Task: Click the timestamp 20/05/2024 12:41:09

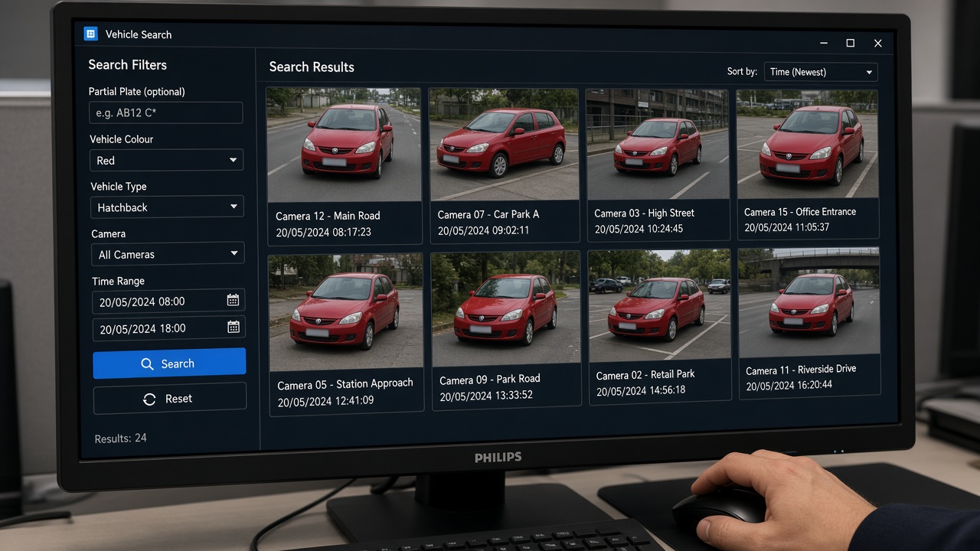Action: pos(325,401)
